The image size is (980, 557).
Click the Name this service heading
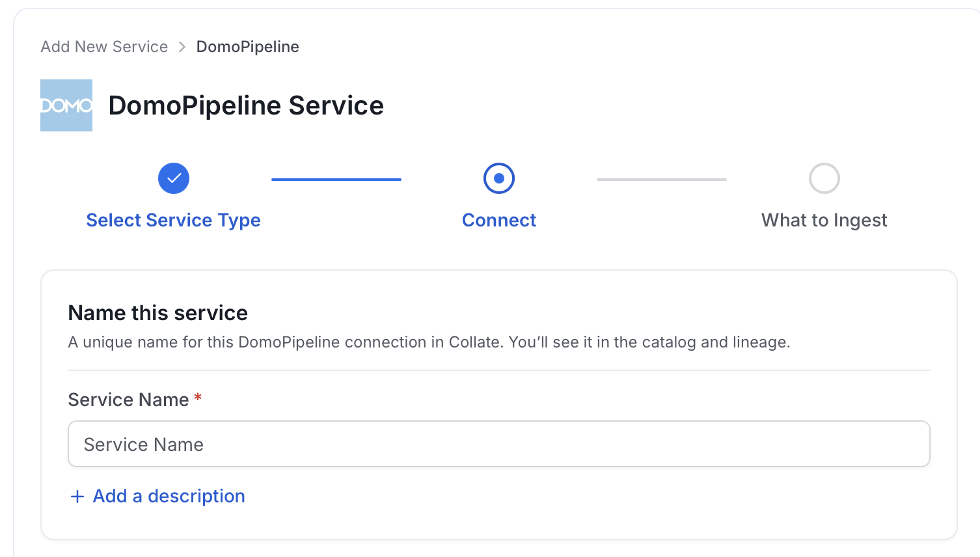[x=158, y=313]
